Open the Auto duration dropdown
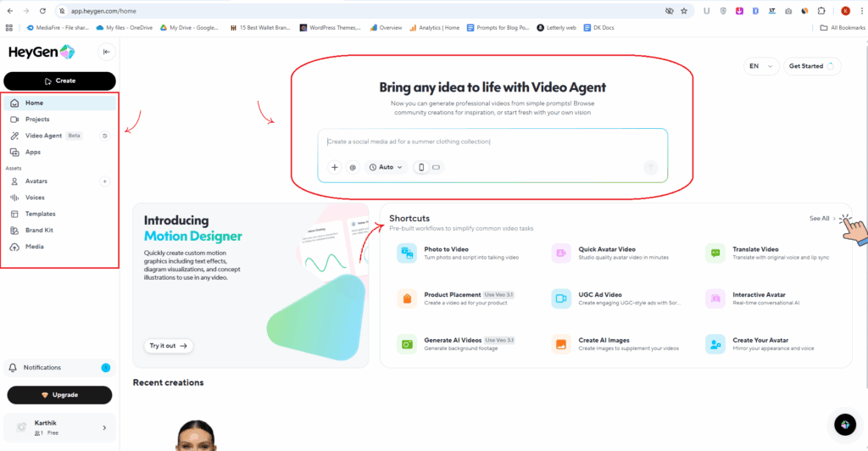 (386, 167)
